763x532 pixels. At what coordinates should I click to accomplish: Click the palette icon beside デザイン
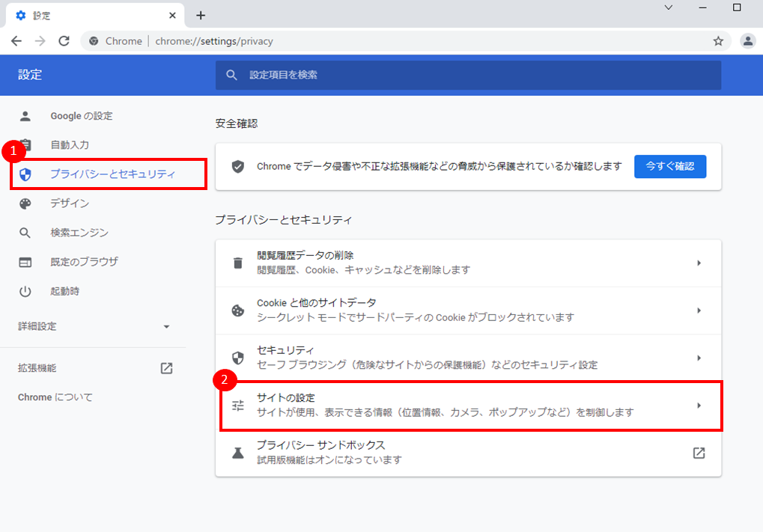(x=25, y=204)
